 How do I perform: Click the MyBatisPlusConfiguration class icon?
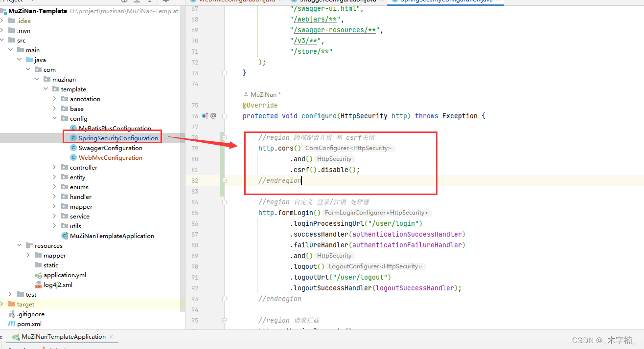[x=74, y=128]
